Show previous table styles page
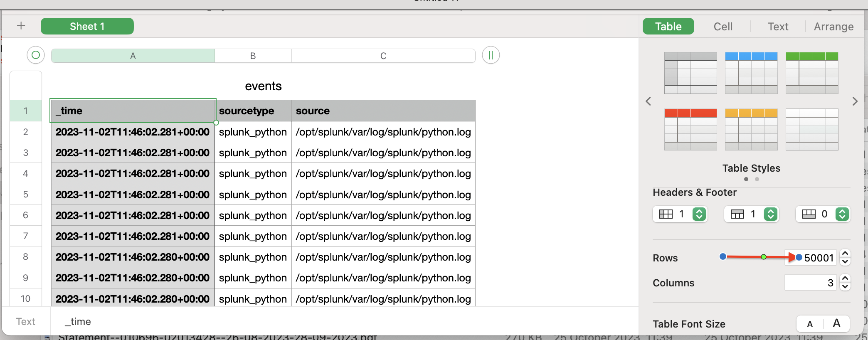This screenshot has width=868, height=340. pos(648,101)
